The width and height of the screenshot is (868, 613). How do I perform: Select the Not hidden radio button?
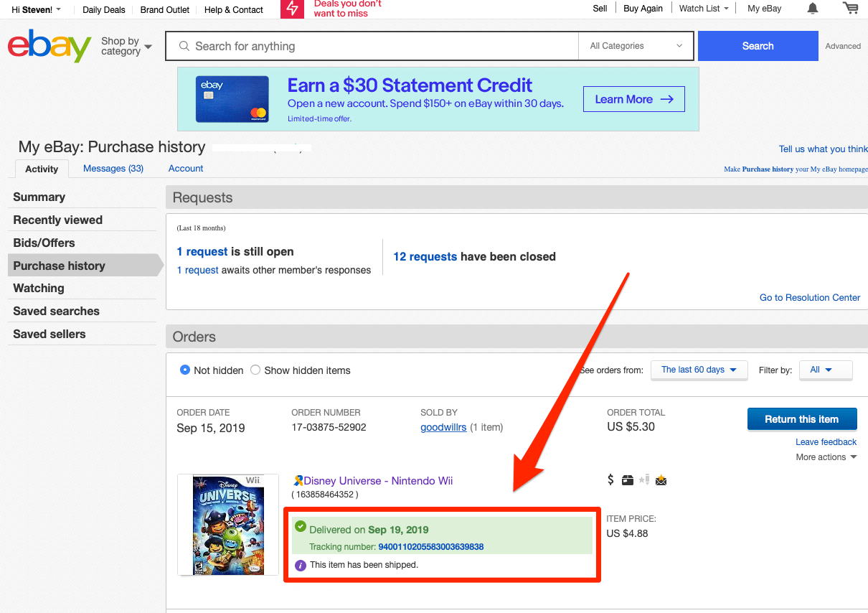(185, 370)
